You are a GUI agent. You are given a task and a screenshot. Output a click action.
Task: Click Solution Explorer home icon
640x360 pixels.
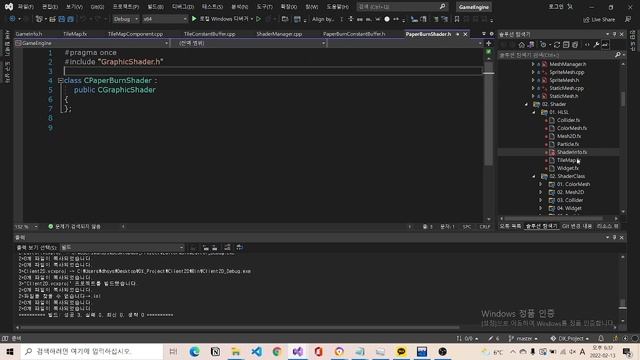tap(521, 45)
